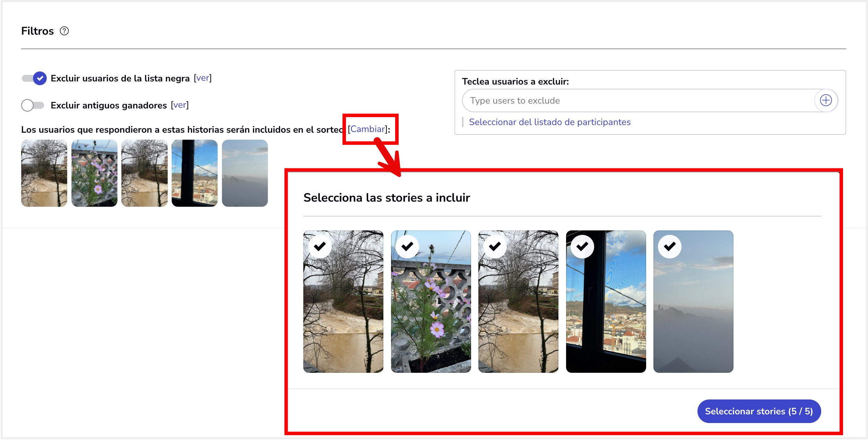Click the help icon next to Filtros
The height and width of the screenshot is (440, 868).
pyautogui.click(x=64, y=31)
